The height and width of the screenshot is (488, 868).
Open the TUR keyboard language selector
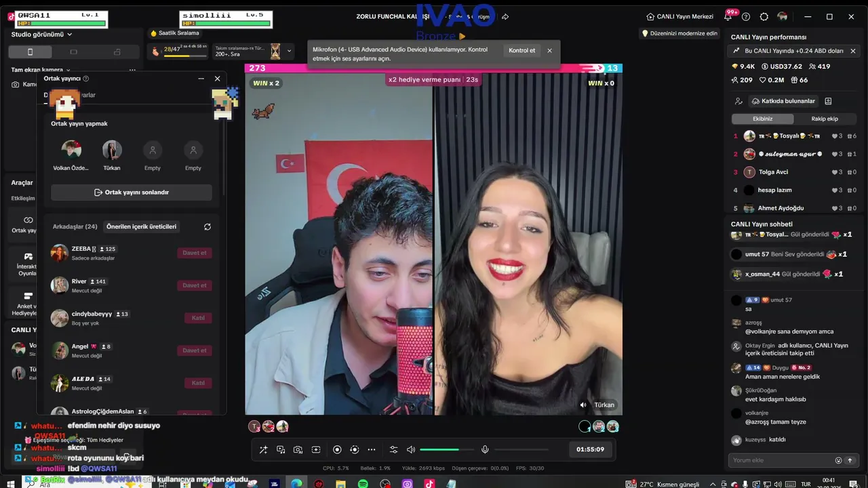tap(806, 484)
